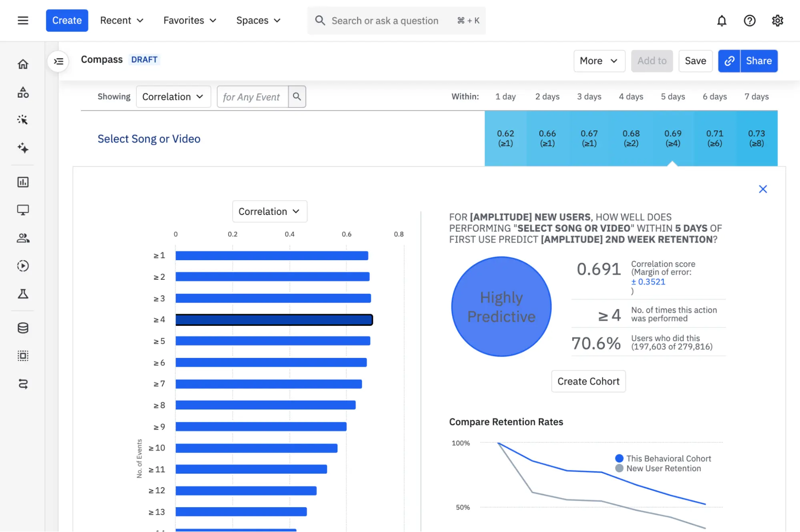
Task: Open the help question mark icon
Action: [749, 20]
